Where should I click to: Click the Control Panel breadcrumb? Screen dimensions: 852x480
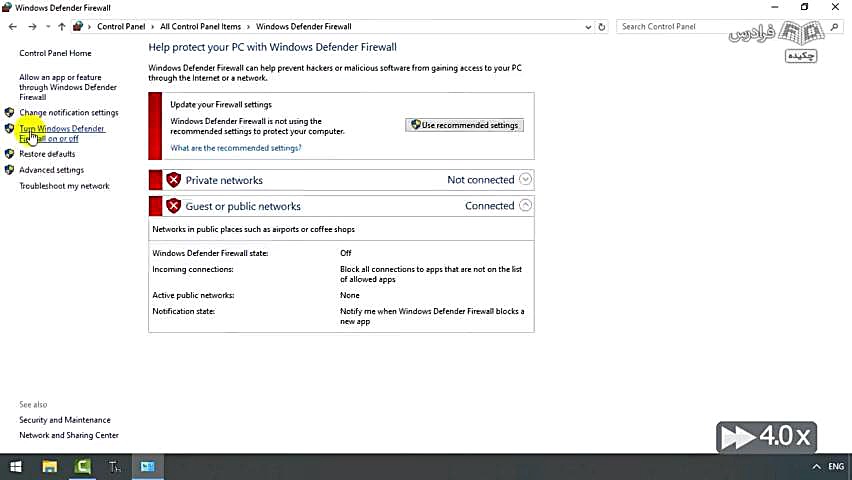(121, 27)
